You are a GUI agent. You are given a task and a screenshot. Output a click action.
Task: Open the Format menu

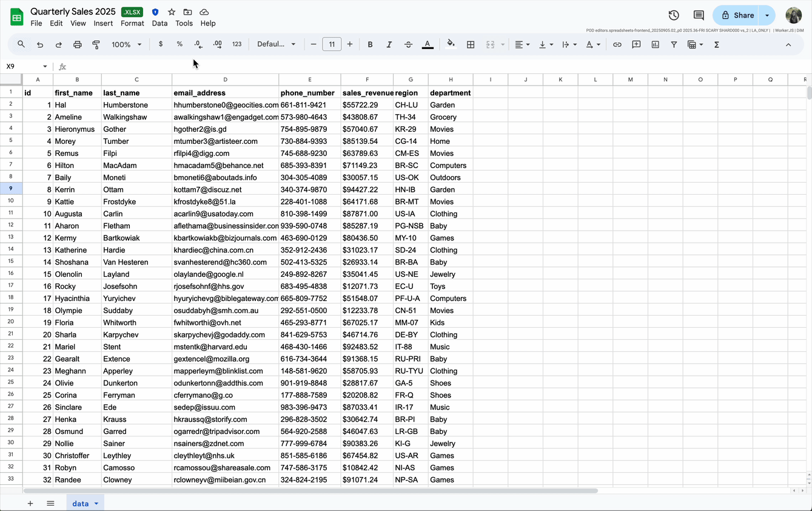pos(132,23)
